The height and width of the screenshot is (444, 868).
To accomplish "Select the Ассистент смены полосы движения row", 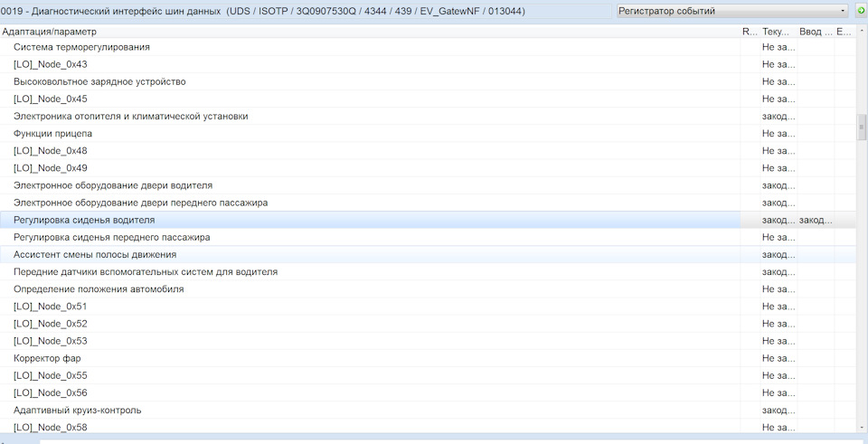I will pos(428,255).
